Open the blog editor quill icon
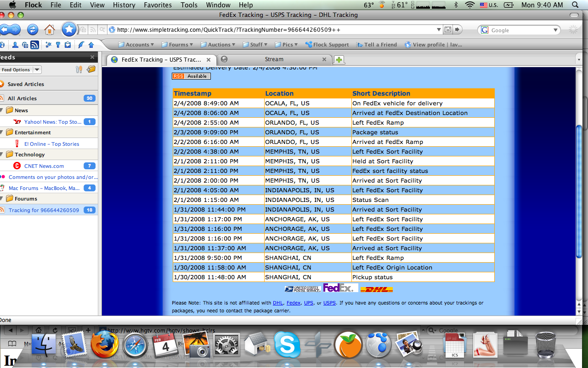The height and width of the screenshot is (368, 588). [x=81, y=45]
